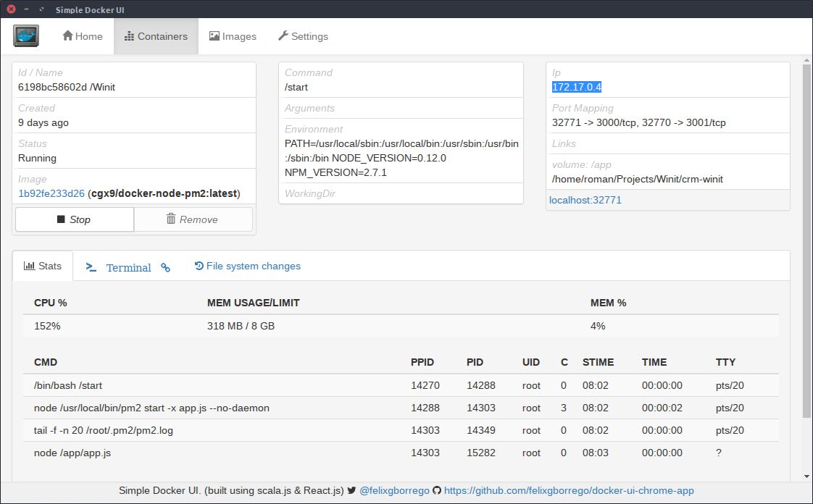Click the port mapping 32771 -> 3000/tcp text

(x=594, y=123)
